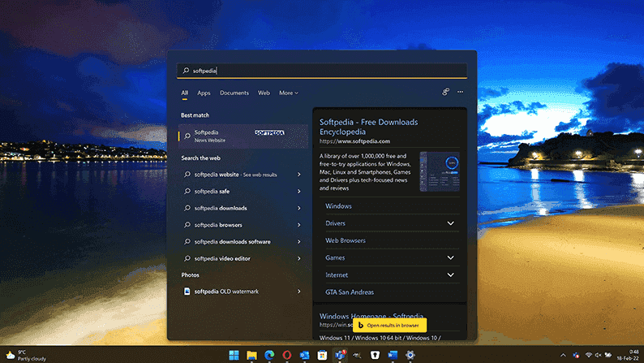Open the Web Browsers category link
This screenshot has width=644, height=363.
[346, 240]
